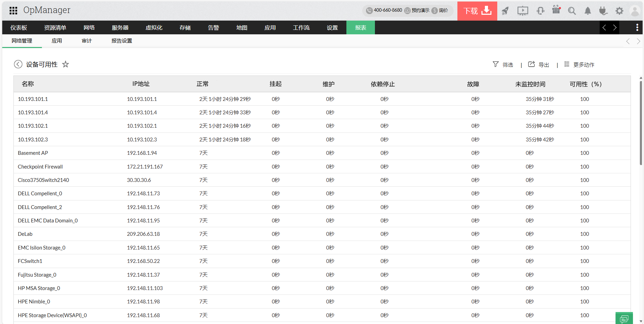644x324 pixels.
Task: Click the rocket quick-start icon
Action: 505,11
